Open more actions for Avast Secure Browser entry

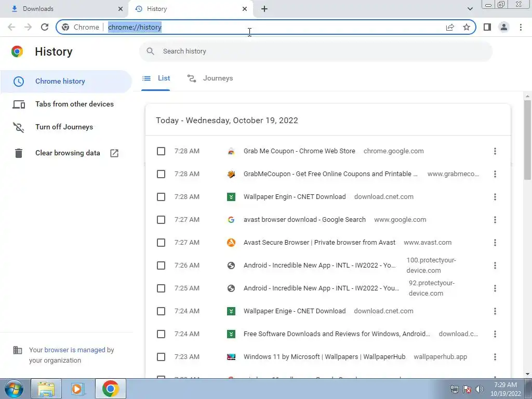pos(495,243)
